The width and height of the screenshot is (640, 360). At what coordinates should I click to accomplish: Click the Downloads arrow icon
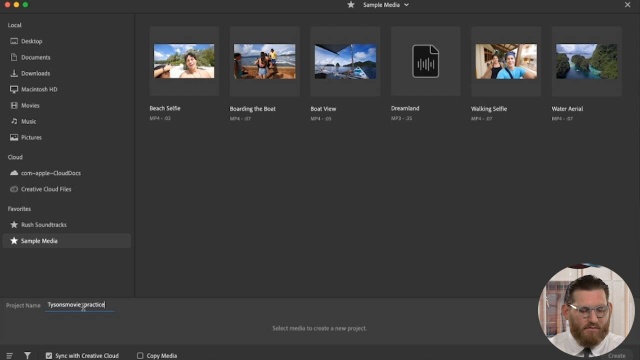click(x=14, y=73)
